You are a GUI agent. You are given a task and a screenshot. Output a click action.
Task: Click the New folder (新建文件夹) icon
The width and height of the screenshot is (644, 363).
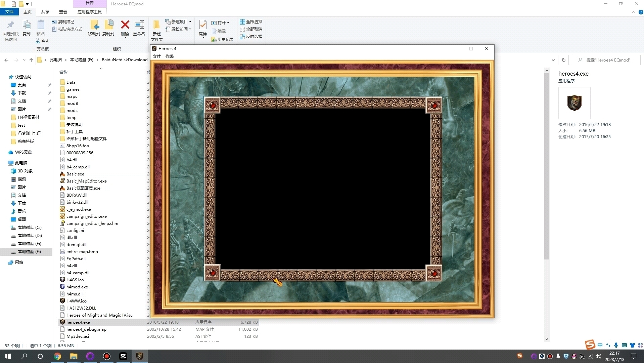click(156, 25)
